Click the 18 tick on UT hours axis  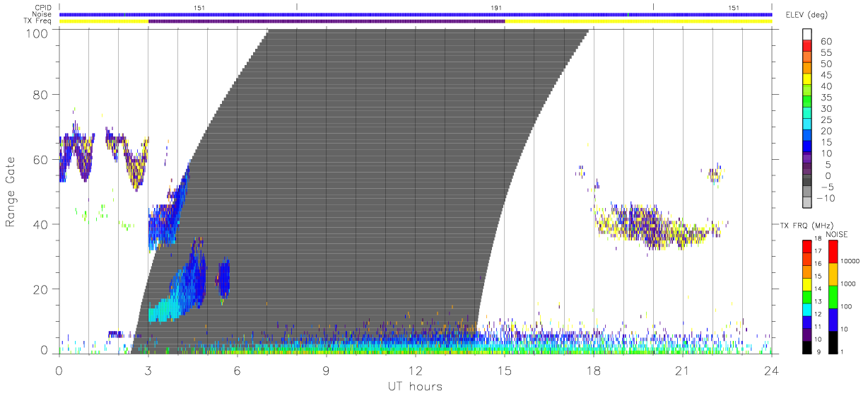click(594, 370)
